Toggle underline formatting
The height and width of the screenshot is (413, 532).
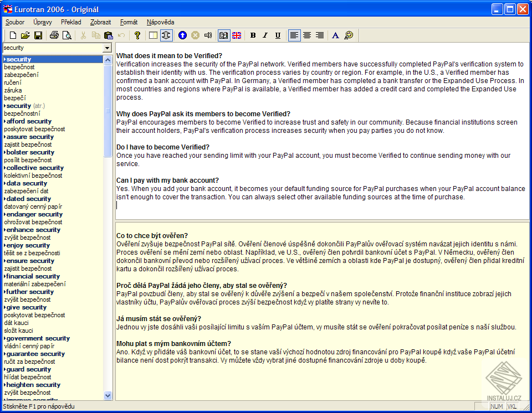pos(278,35)
